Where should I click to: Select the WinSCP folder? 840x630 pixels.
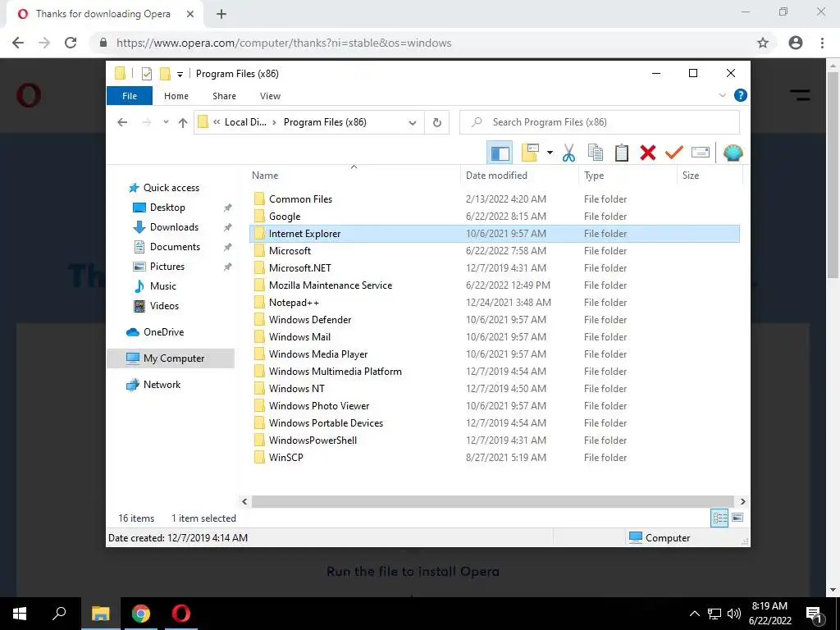coord(495,458)
